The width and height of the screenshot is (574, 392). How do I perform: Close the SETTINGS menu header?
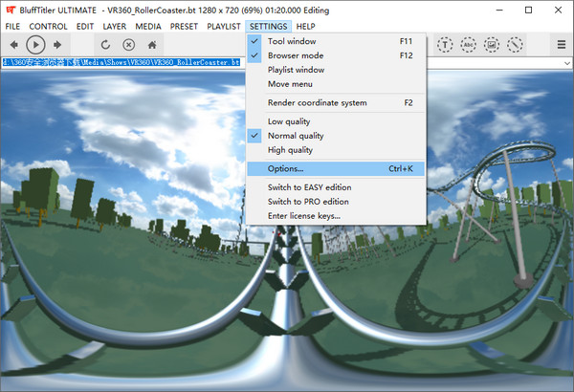[268, 27]
